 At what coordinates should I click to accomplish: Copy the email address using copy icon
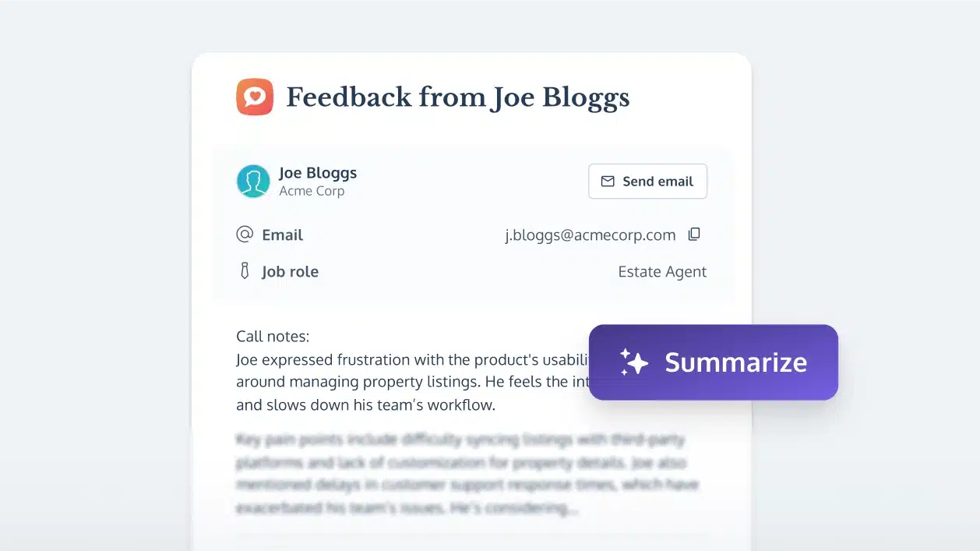pyautogui.click(x=694, y=235)
